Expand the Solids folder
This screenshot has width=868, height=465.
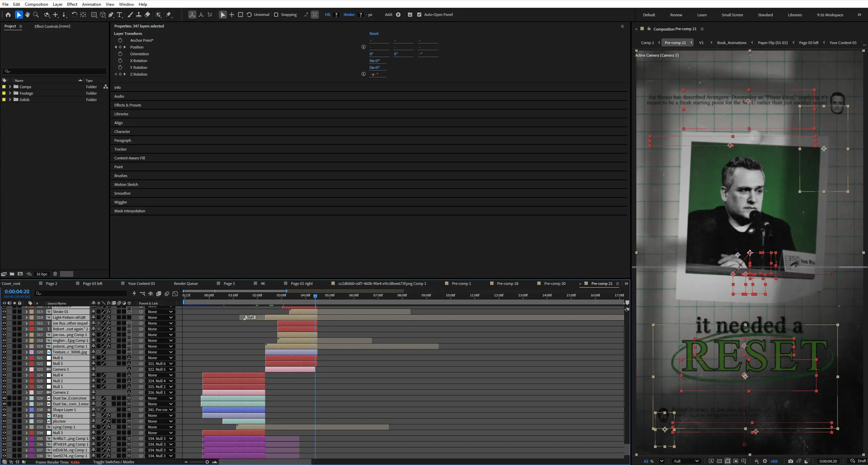pyautogui.click(x=10, y=100)
